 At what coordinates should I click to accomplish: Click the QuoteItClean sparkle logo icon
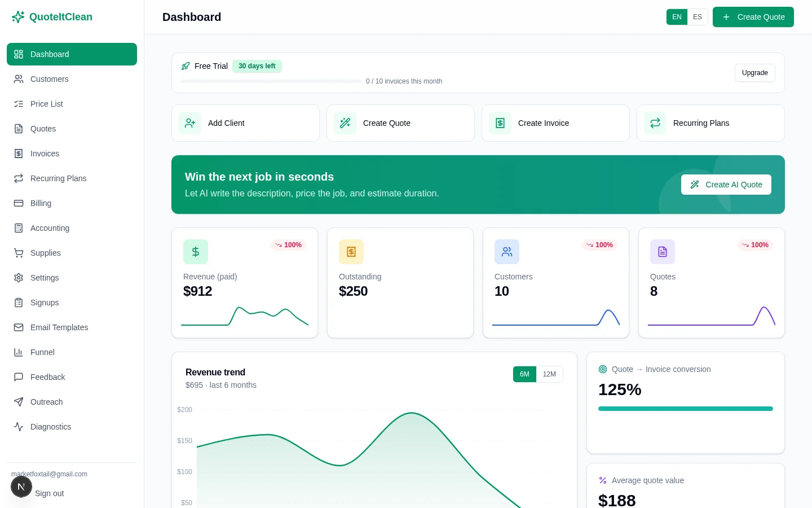pos(18,17)
